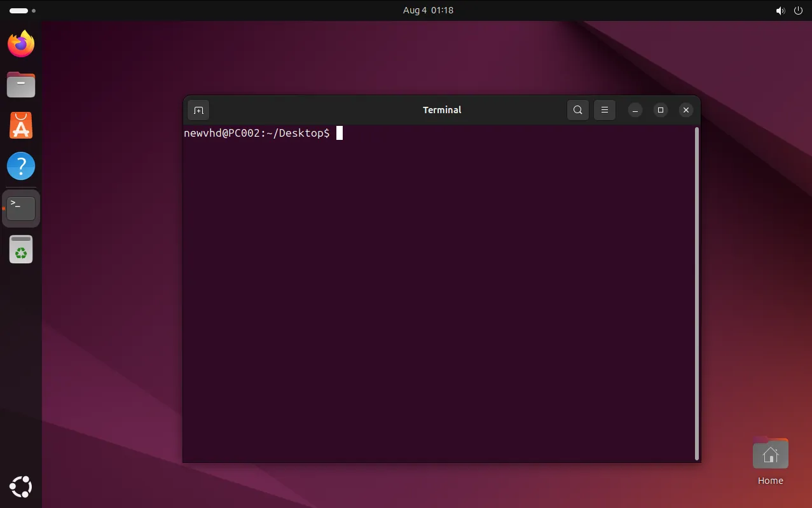Open the calendar from the Aug 4 clock

[428, 10]
